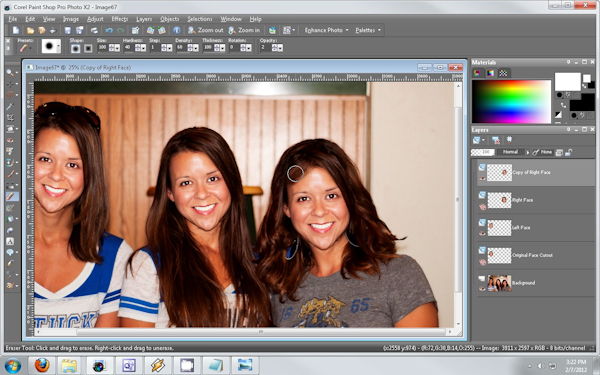
Task: Open the Help menu
Action: coord(255,19)
